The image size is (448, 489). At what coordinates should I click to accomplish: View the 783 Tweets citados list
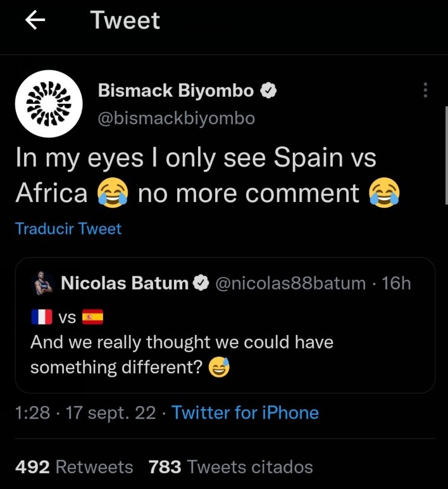click(x=230, y=467)
